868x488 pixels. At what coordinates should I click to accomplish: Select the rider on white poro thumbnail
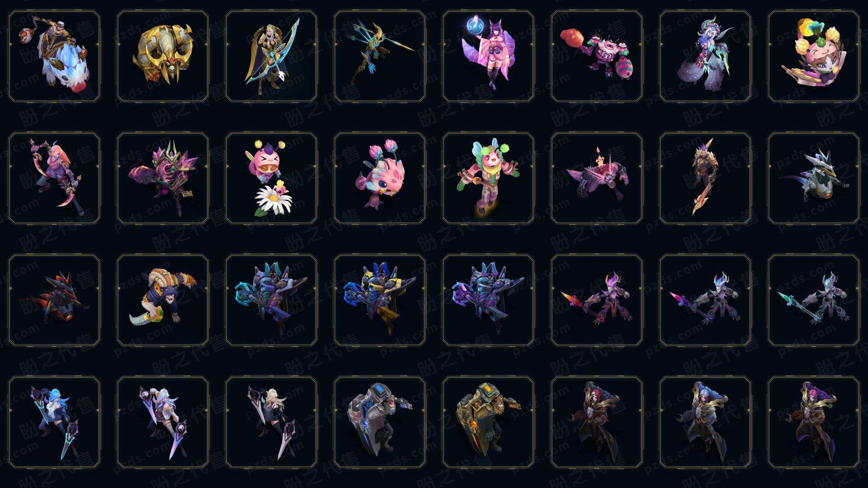(x=54, y=56)
